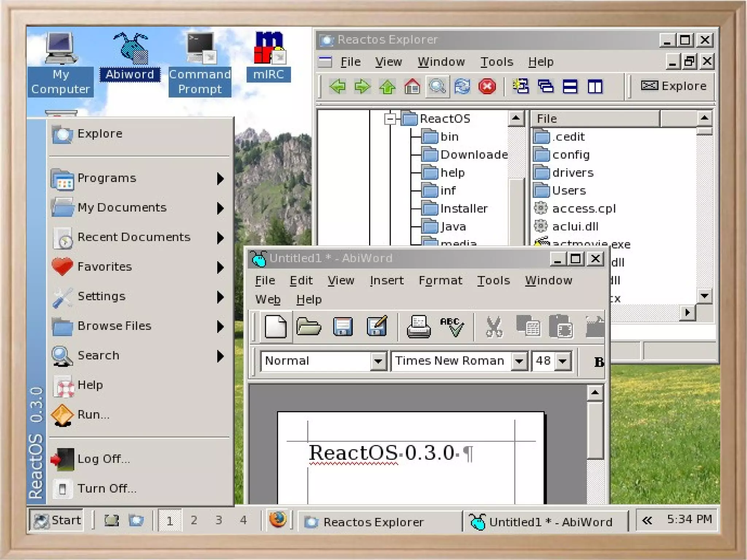
Task: Collapse the ReactOS folder tree node
Action: tap(390, 119)
